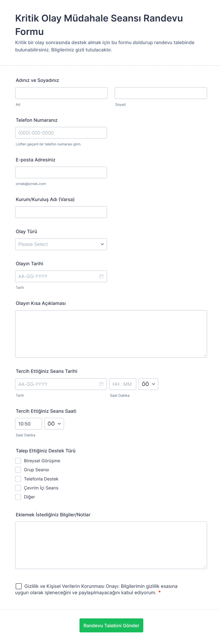Click the Telefon Numaranız input
This screenshot has height=644, width=220.
(61, 133)
